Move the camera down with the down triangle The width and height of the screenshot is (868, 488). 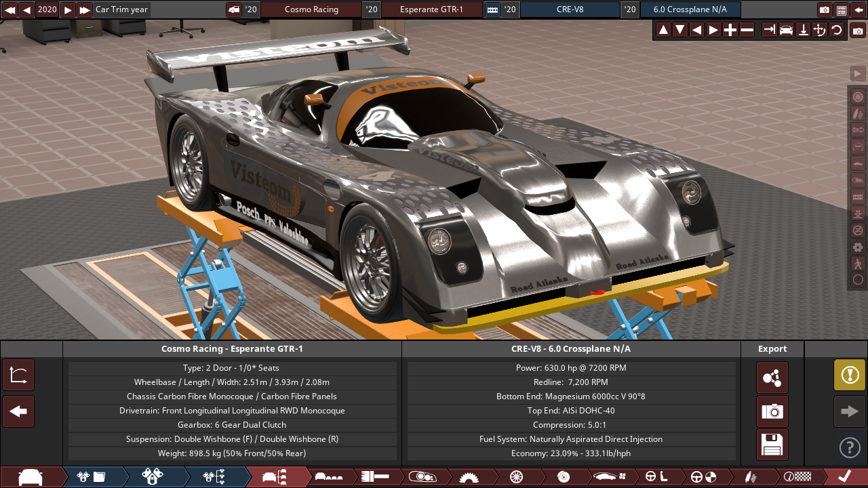tap(679, 30)
